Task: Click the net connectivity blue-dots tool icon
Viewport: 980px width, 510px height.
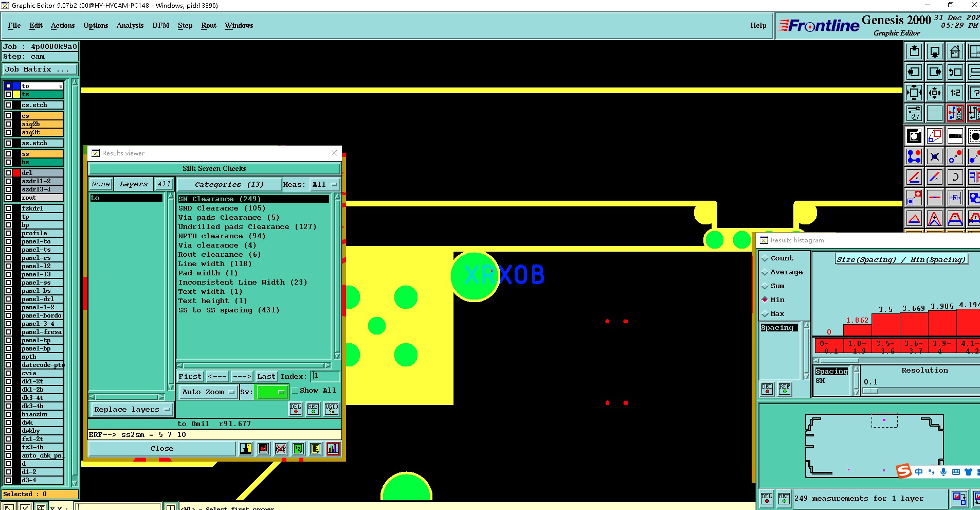Action: click(914, 156)
